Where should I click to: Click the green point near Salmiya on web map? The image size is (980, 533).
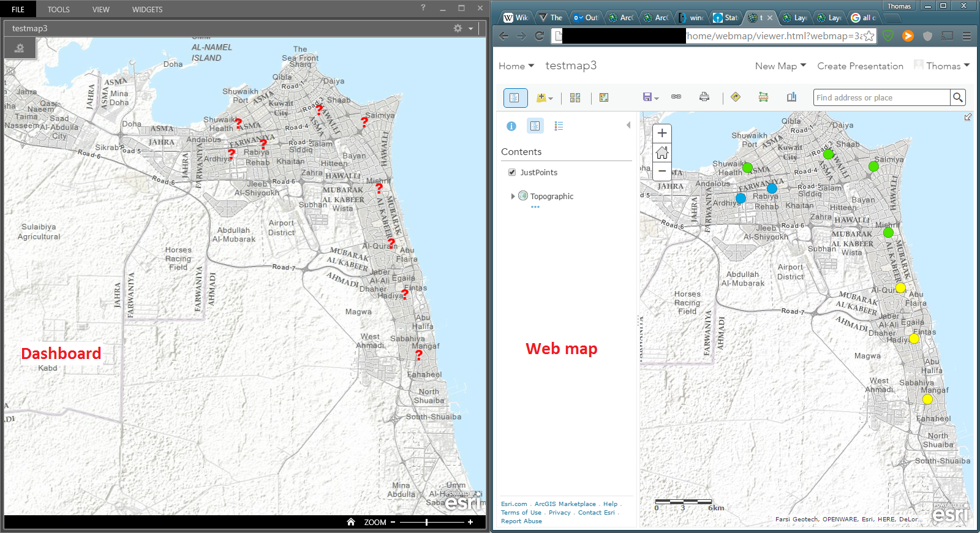click(873, 166)
